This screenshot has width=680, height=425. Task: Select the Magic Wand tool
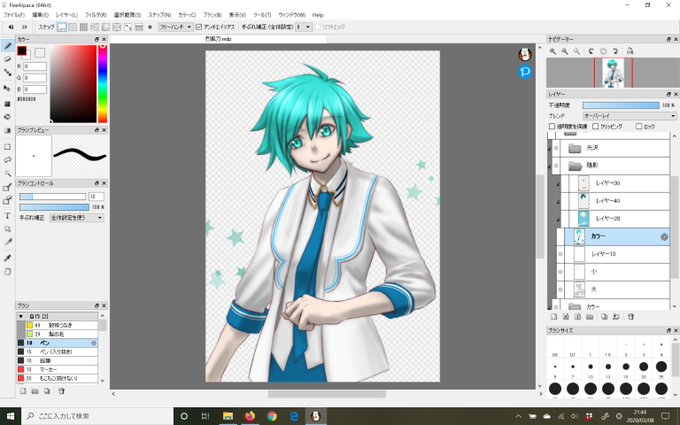7,173
